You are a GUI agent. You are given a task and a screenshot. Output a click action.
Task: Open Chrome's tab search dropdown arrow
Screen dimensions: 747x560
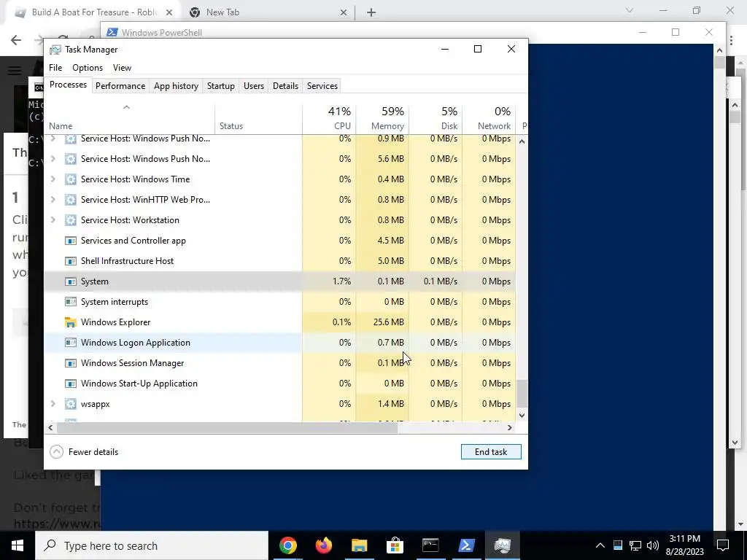(x=630, y=10)
